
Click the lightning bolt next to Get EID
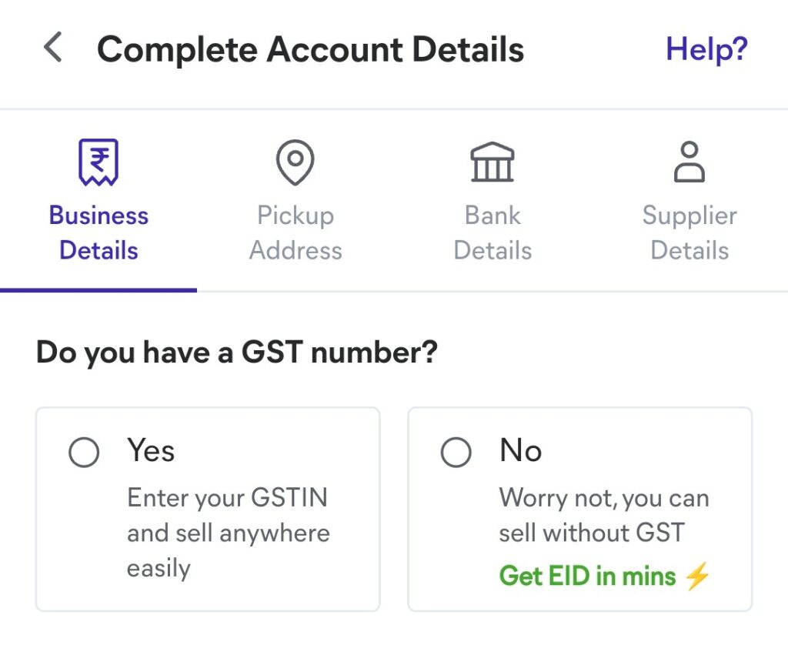point(697,576)
